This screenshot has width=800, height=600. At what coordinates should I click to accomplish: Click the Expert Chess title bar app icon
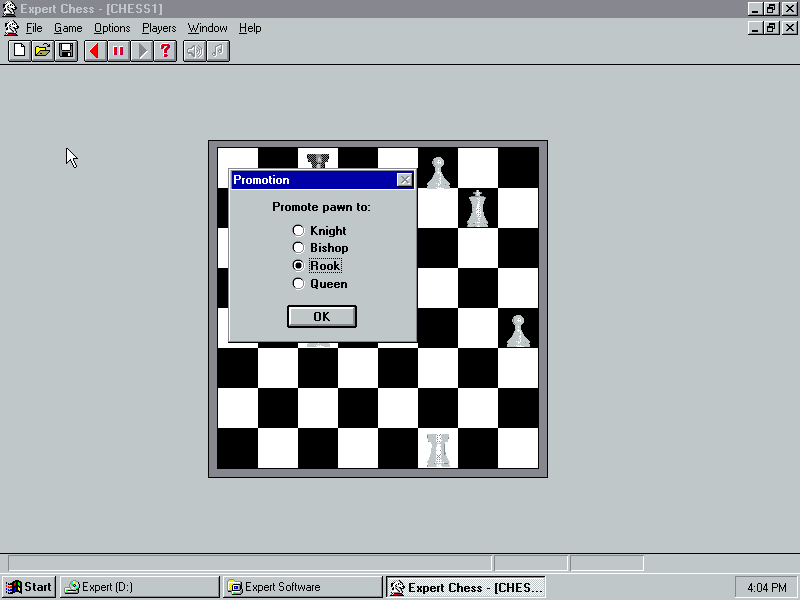pyautogui.click(x=9, y=9)
